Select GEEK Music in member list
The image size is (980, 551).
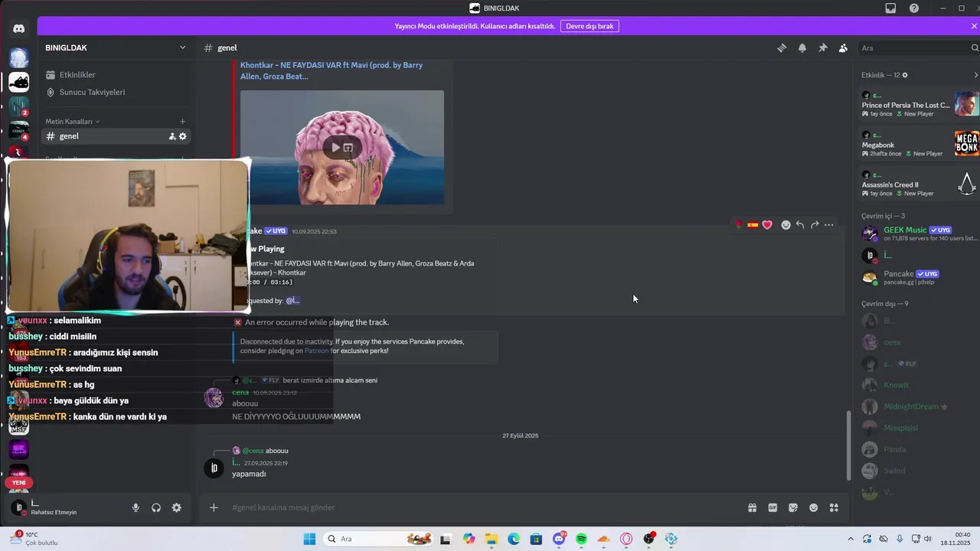tap(919, 233)
